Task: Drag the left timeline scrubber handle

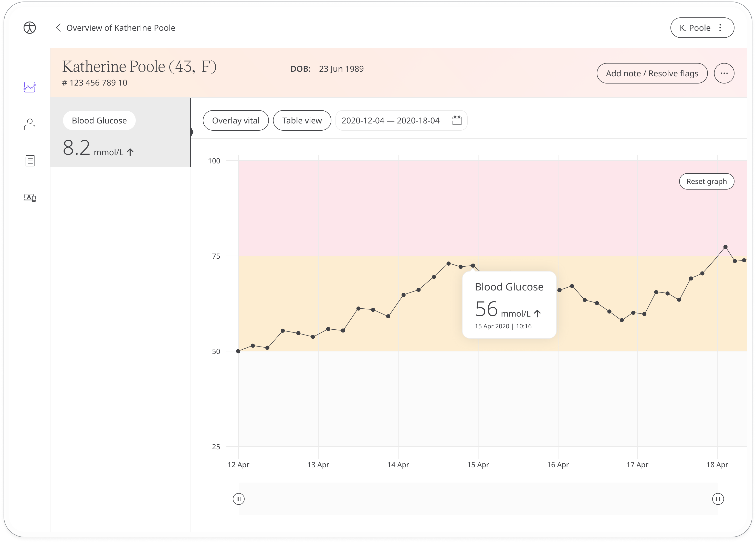Action: (239, 499)
